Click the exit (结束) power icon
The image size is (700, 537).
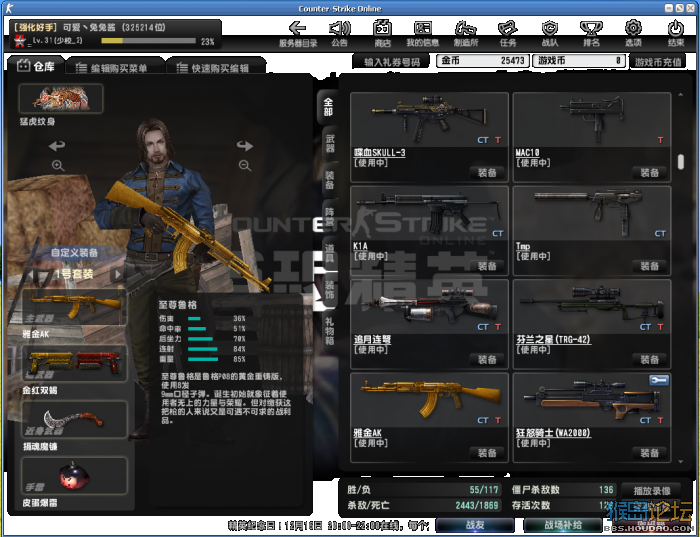click(675, 29)
